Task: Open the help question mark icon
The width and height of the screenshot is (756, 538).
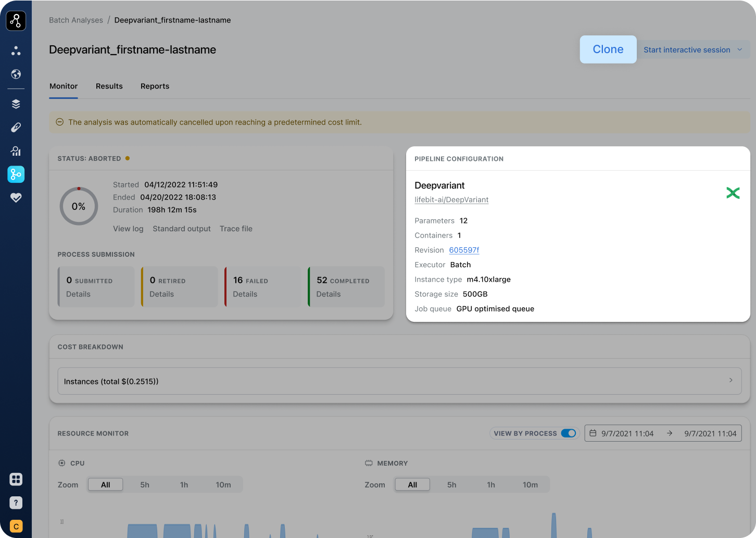Action: click(x=16, y=503)
